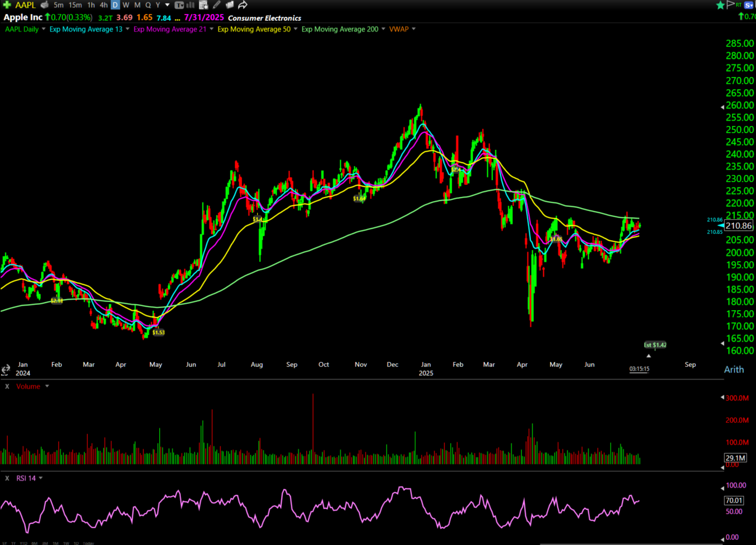Click the green star favorite icon
The height and width of the screenshot is (545, 756).
[720, 5]
